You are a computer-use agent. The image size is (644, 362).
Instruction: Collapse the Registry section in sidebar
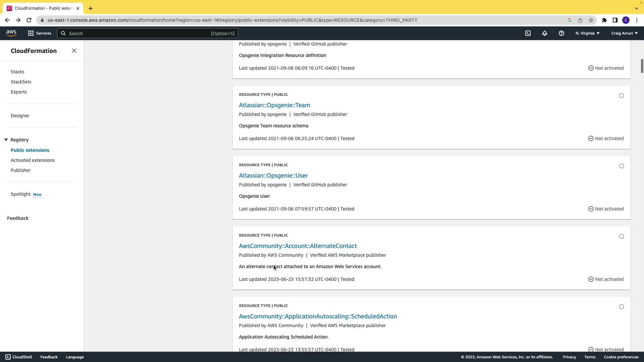[6, 140]
